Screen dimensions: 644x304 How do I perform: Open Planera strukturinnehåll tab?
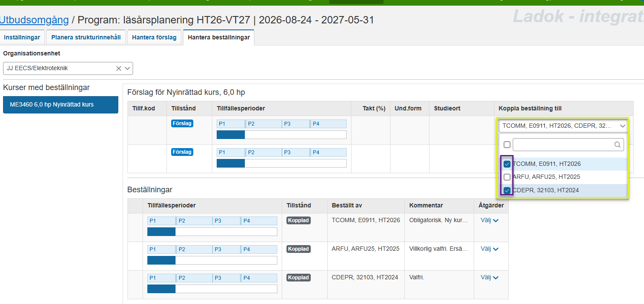(86, 38)
